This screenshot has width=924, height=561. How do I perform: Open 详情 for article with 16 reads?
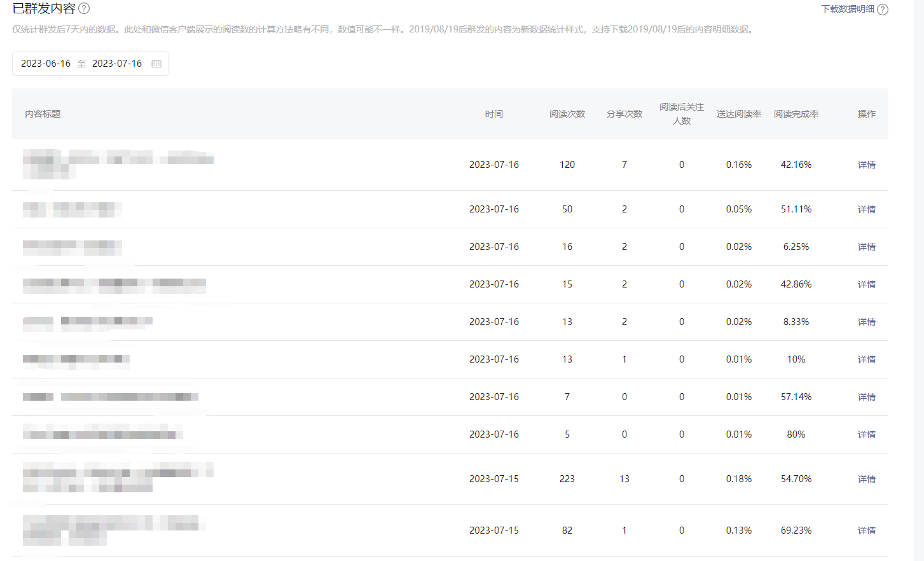[866, 247]
